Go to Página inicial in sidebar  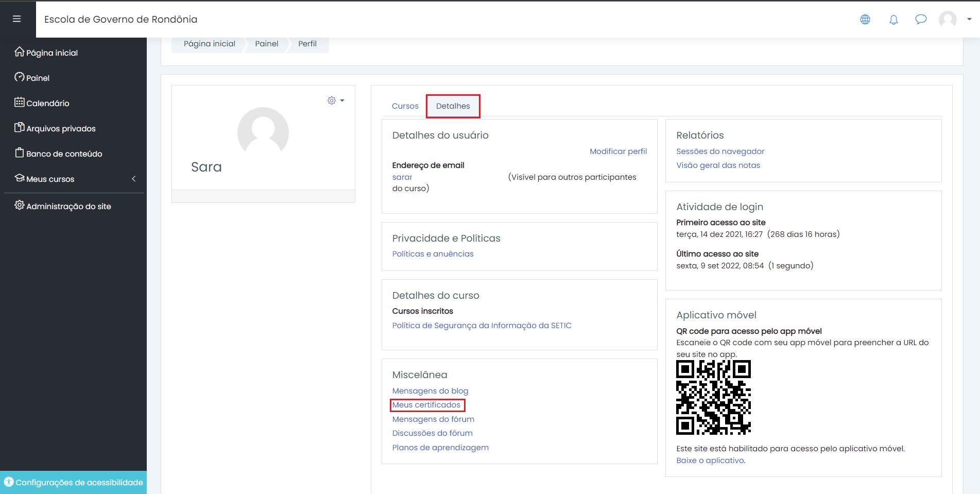[x=52, y=53]
